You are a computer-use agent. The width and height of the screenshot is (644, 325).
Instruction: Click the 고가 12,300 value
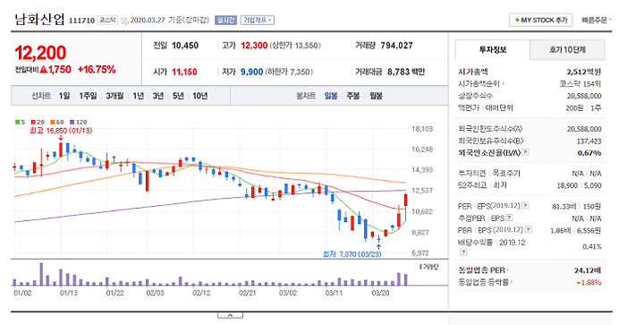click(x=254, y=46)
